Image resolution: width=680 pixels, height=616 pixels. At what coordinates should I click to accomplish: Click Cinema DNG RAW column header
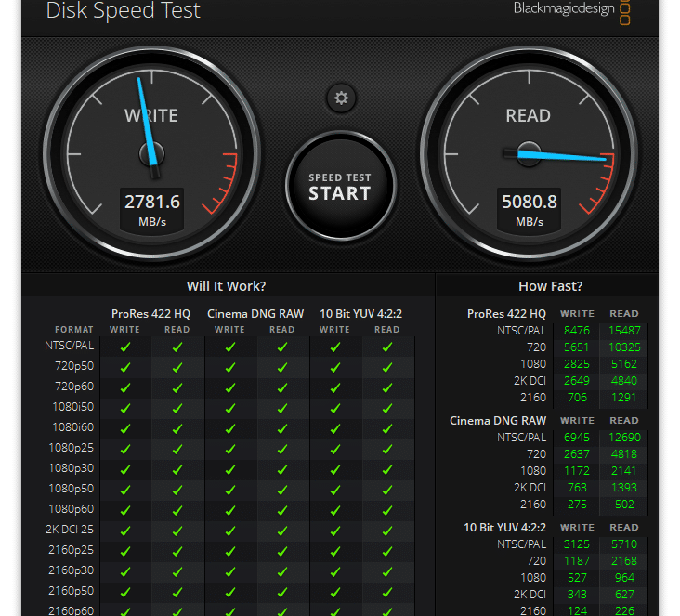tap(255, 314)
